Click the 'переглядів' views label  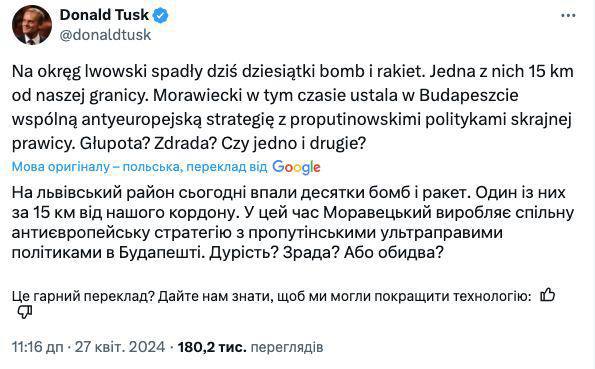pyautogui.click(x=287, y=347)
